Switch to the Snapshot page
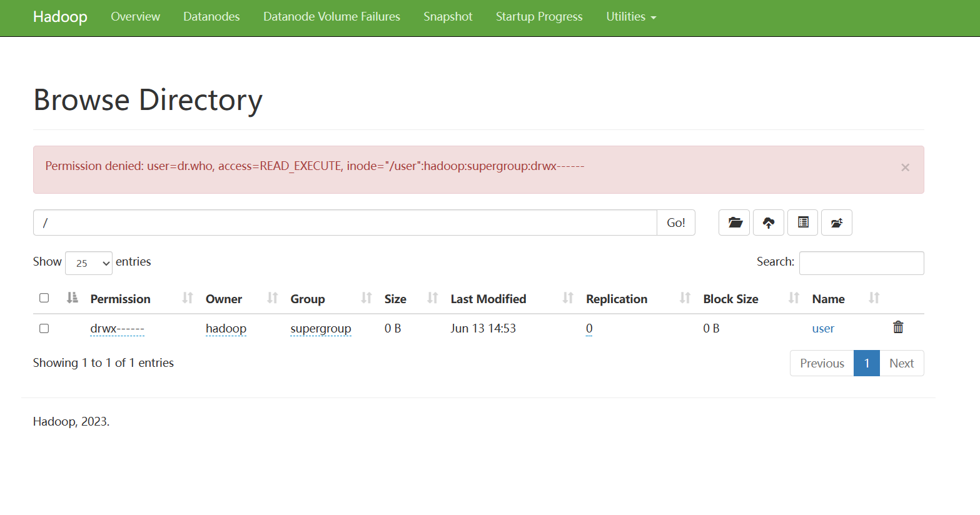This screenshot has height=515, width=980. pyautogui.click(x=448, y=17)
